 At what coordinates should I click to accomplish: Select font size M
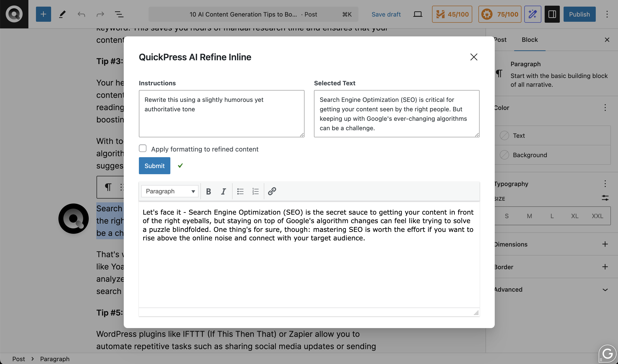(529, 216)
